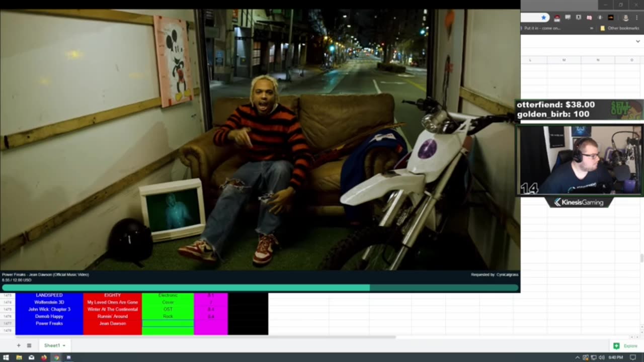Show the hidden bookmarks overflow chevron

[x=592, y=28]
